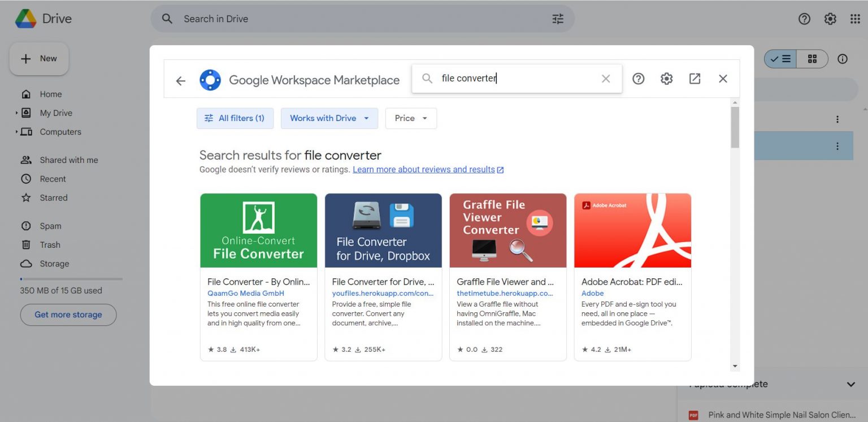Open Marketplace help question mark
This screenshot has height=422, width=868.
click(639, 79)
